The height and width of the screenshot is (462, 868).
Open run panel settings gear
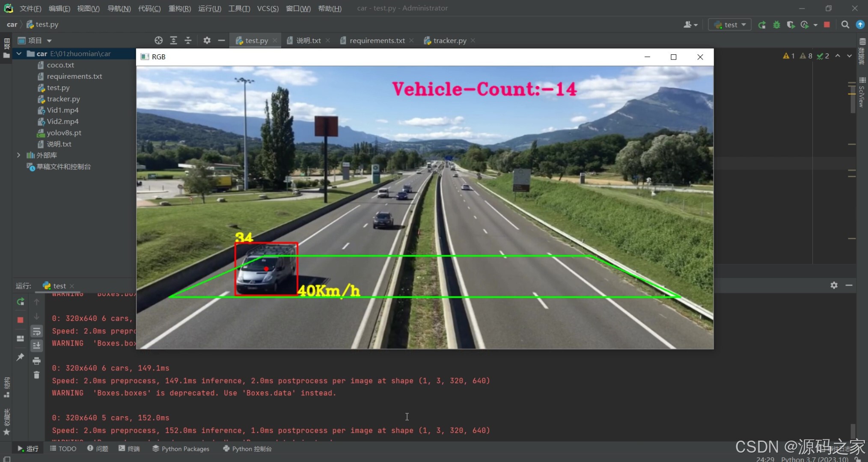coord(834,285)
